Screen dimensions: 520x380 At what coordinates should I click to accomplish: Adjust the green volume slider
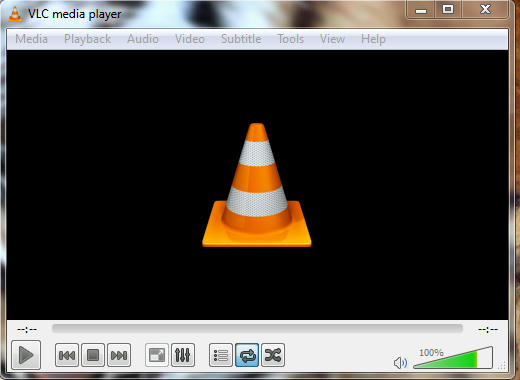pyautogui.click(x=453, y=357)
